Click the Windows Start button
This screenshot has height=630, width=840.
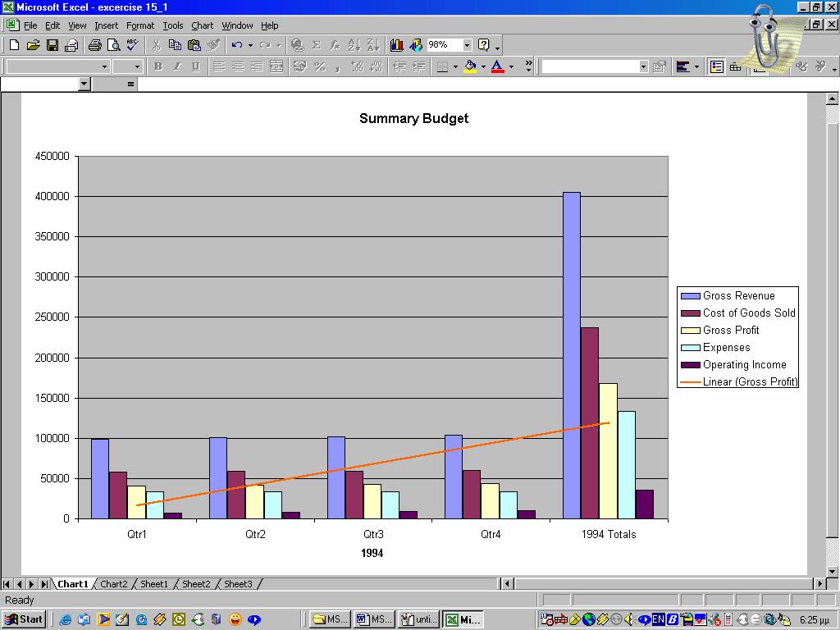coord(24,619)
